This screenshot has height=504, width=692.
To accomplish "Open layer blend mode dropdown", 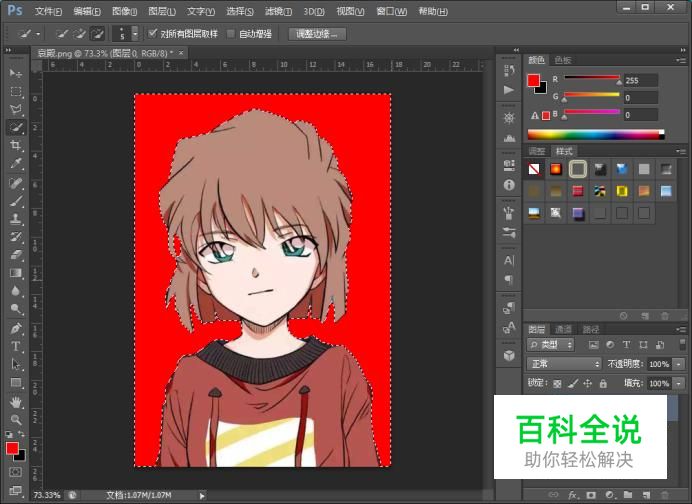I will click(564, 364).
